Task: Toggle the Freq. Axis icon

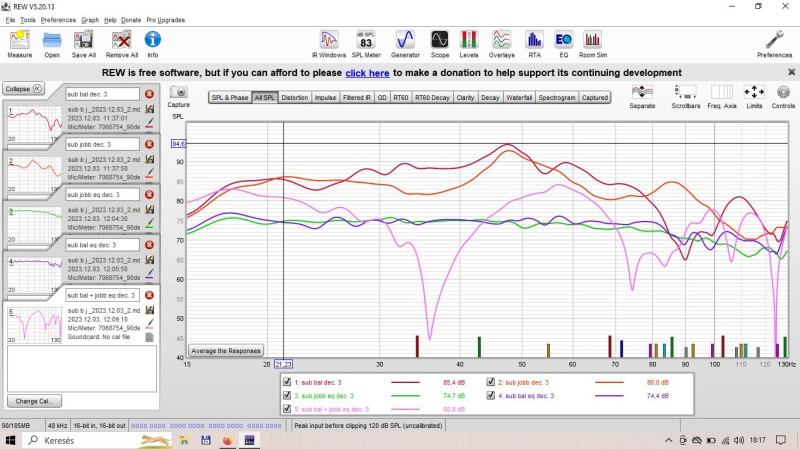Action: coord(722,96)
